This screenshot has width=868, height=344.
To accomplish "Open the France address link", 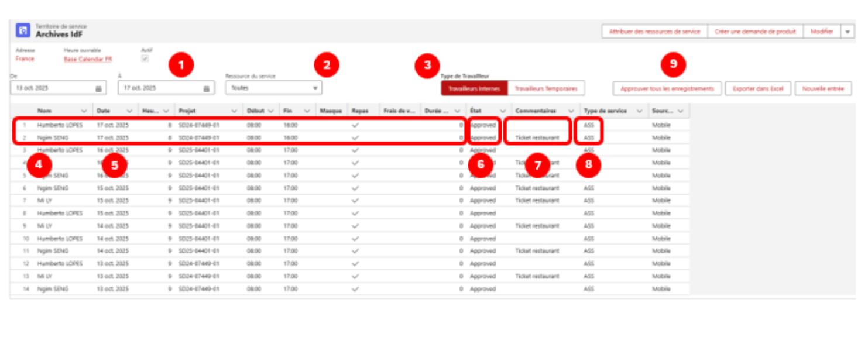I will (x=25, y=59).
